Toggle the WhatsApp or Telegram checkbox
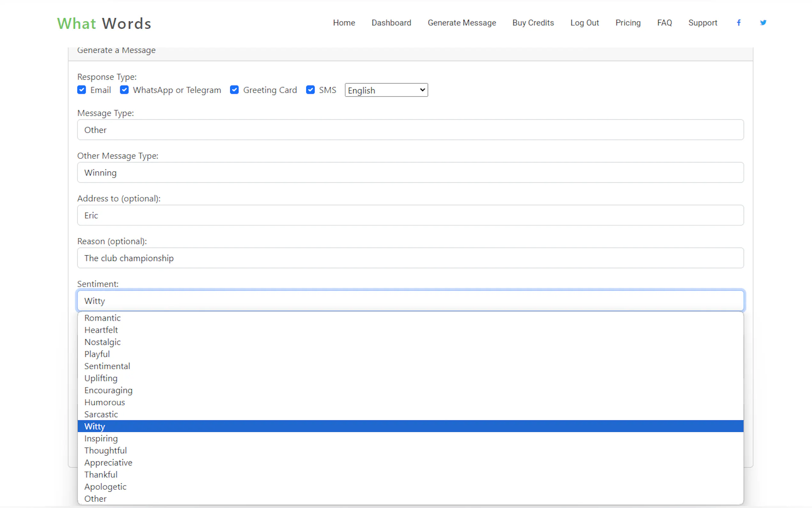 point(124,90)
